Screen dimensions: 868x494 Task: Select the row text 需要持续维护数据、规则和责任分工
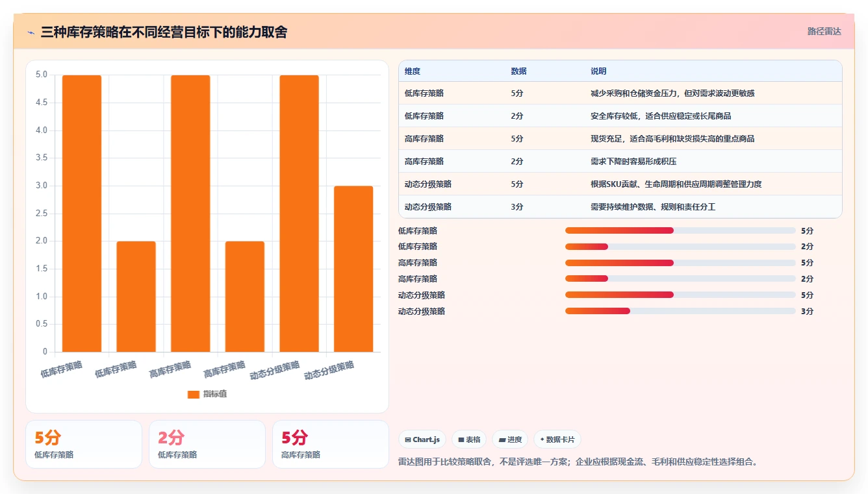click(653, 207)
